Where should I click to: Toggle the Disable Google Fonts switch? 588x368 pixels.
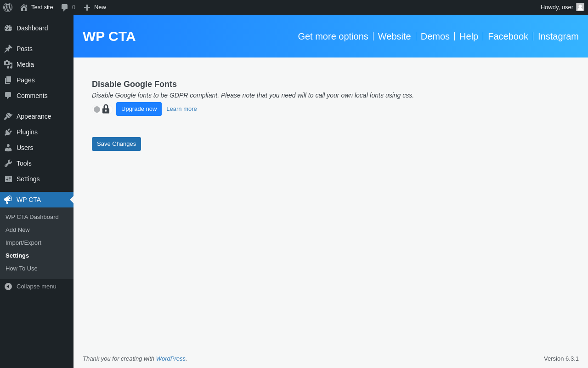(97, 109)
